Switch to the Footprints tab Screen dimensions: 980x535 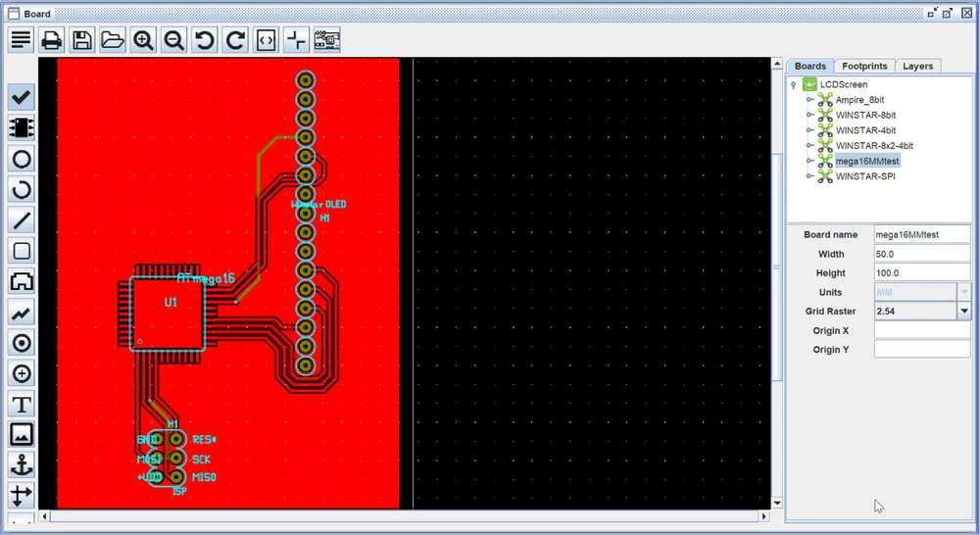(863, 66)
